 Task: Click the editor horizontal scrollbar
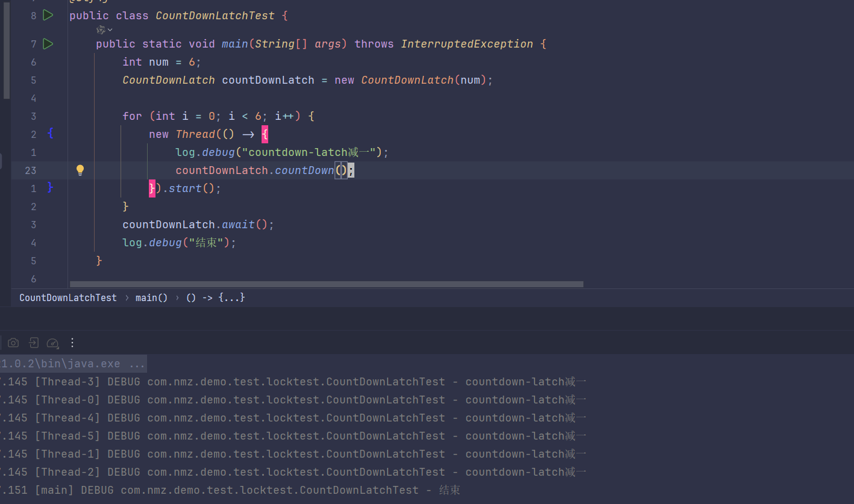coord(326,284)
